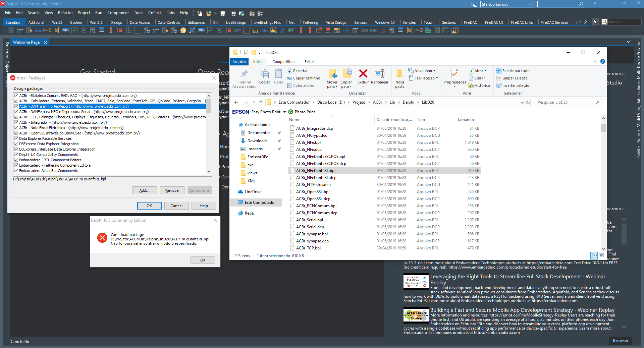Expand the Abrir dropdown arrow
644x348 pixels.
coord(485,71)
